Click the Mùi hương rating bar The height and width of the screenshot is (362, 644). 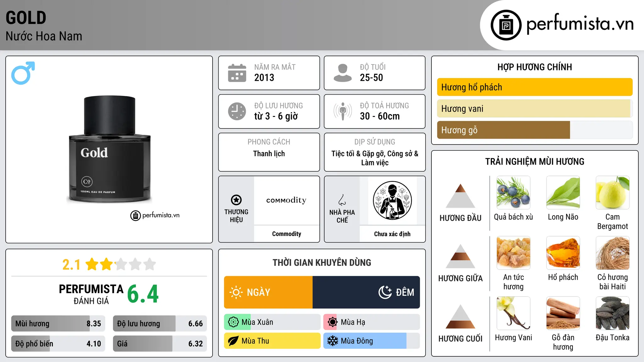tap(58, 323)
